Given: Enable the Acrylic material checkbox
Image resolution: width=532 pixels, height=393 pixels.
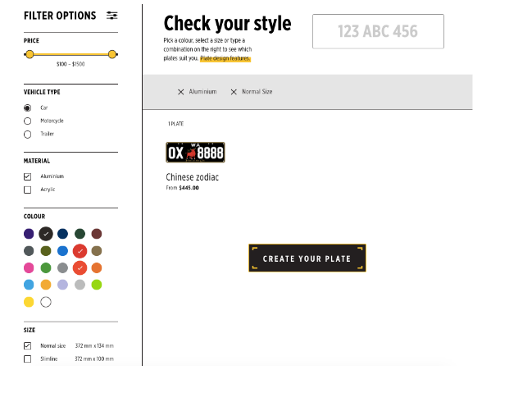Looking at the screenshot, I should click(x=28, y=190).
